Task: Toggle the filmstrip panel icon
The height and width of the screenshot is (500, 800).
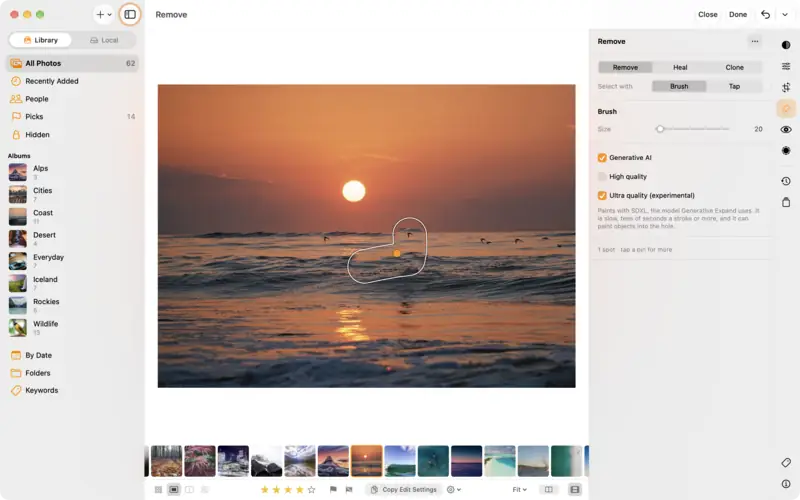Action: click(x=575, y=490)
